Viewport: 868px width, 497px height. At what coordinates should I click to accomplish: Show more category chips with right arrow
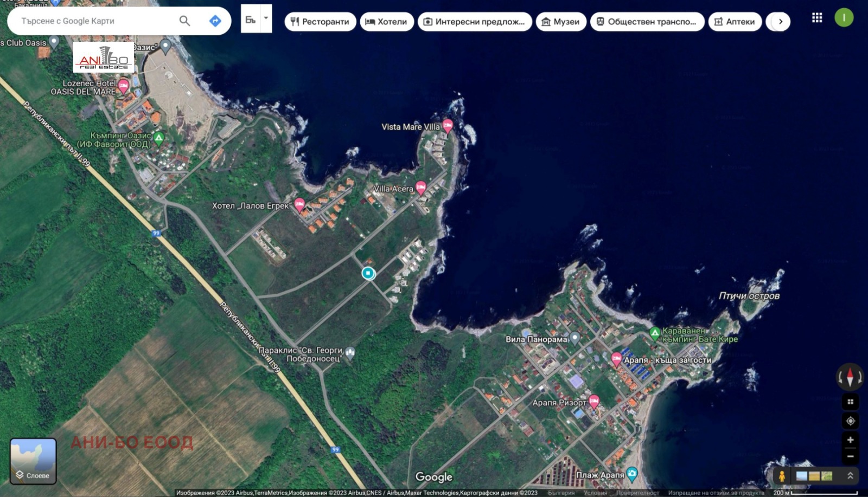(780, 22)
